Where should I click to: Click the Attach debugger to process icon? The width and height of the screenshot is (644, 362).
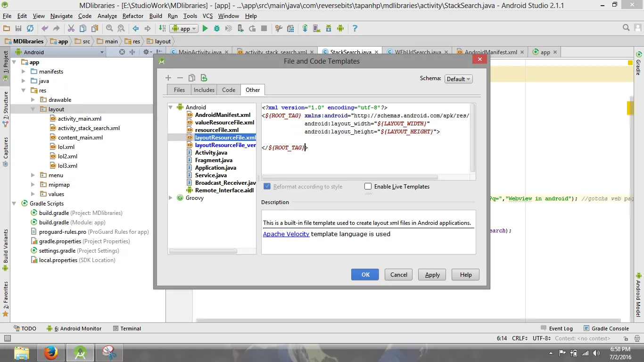[240, 28]
